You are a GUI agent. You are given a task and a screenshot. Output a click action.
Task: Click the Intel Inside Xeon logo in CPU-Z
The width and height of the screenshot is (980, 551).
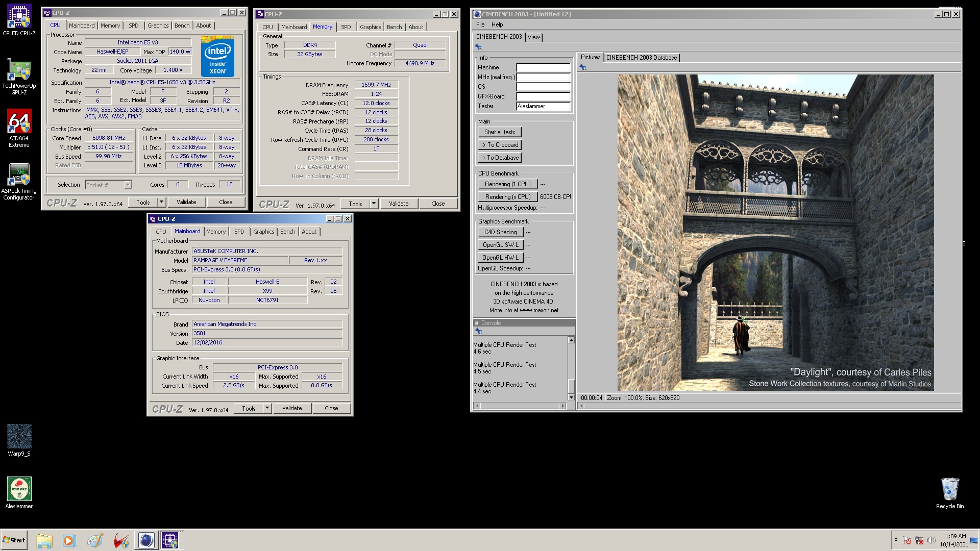[217, 56]
